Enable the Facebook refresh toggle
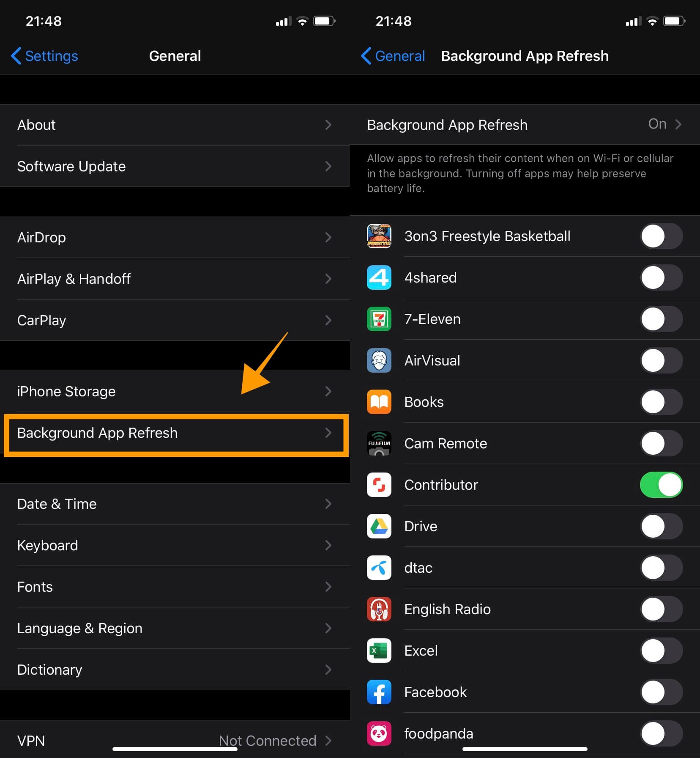 (661, 692)
